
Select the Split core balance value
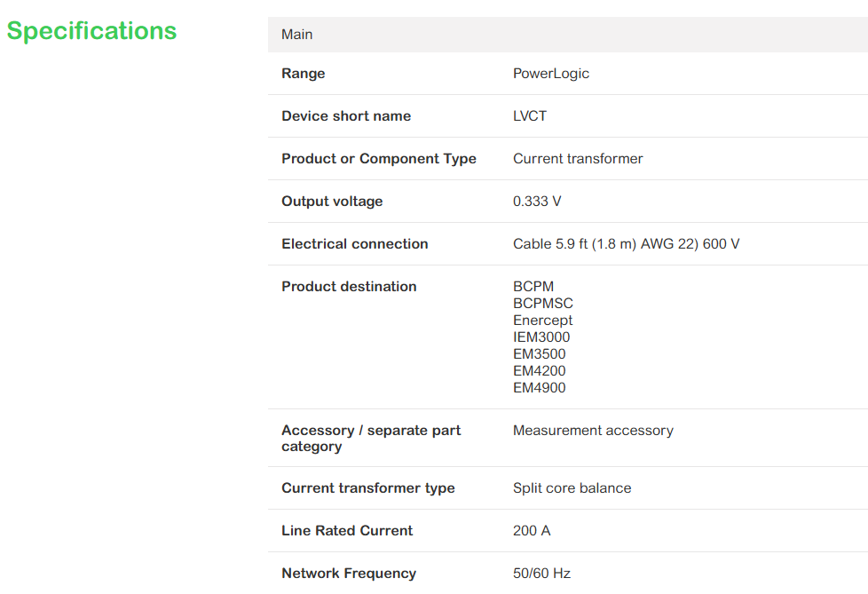[x=572, y=488]
